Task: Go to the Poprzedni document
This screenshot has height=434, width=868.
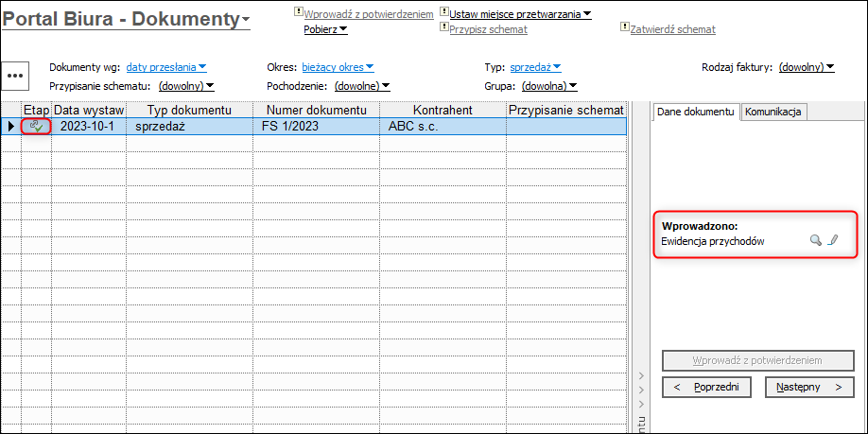Action: point(708,387)
